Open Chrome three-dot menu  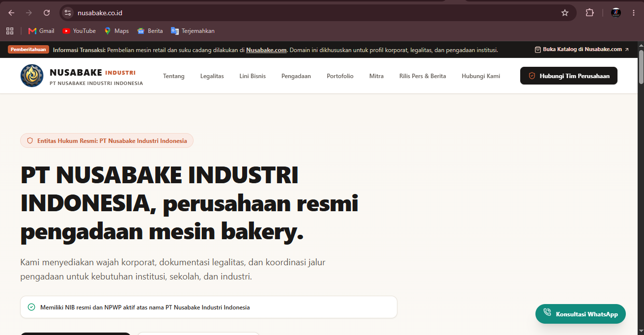tap(634, 13)
